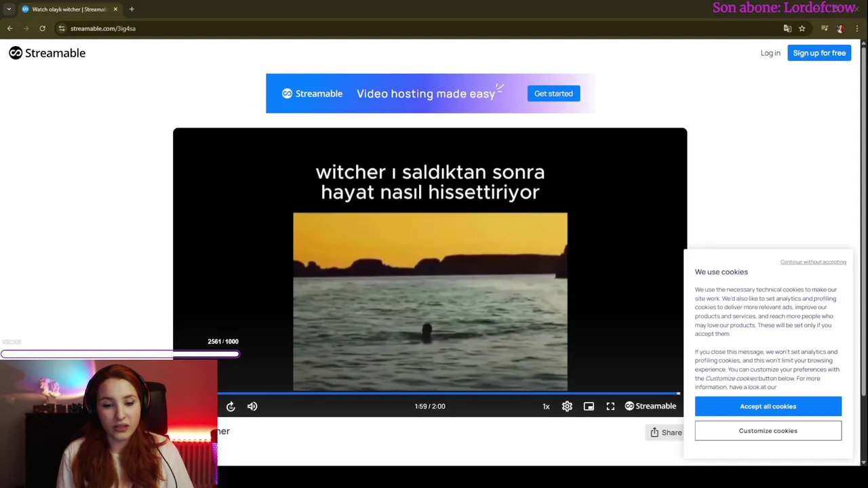Screen dimensions: 868x488
Task: Click the video caption 'witcher ı saldıktan sonra'
Action: (430, 172)
